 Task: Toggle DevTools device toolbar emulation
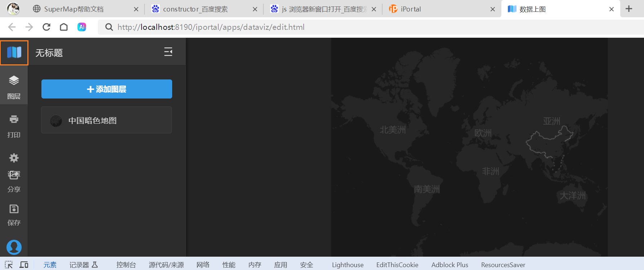point(24,265)
